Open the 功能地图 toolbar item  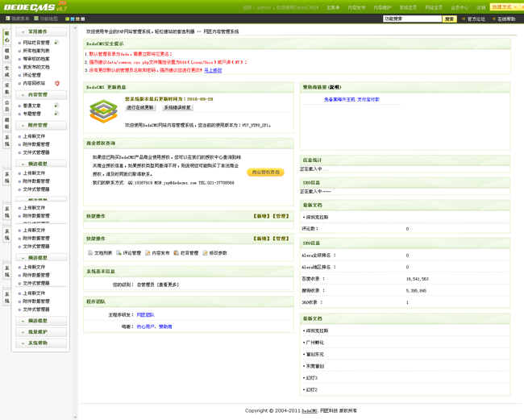(46, 19)
